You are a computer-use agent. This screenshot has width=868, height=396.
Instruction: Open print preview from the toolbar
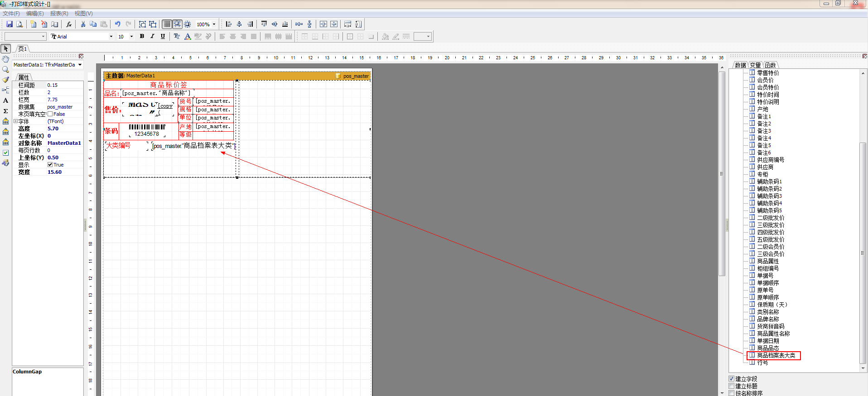tap(19, 24)
